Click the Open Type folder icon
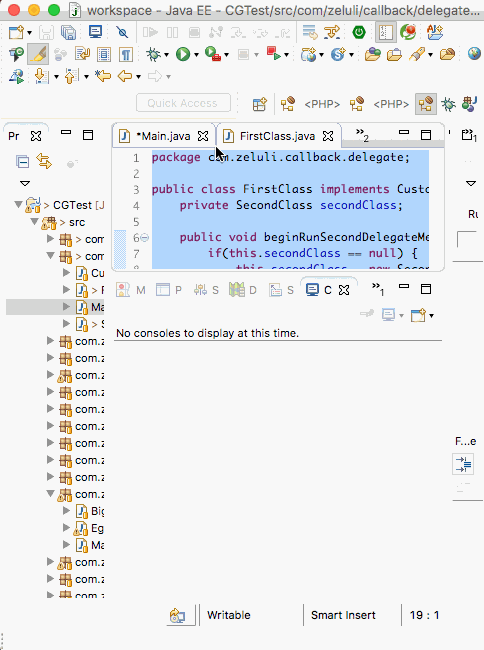 [x=373, y=54]
